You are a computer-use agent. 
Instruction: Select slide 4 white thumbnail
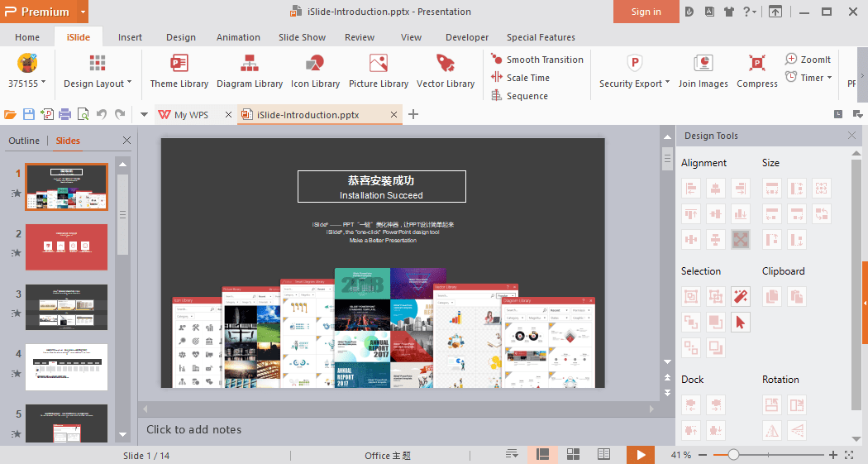tap(66, 367)
